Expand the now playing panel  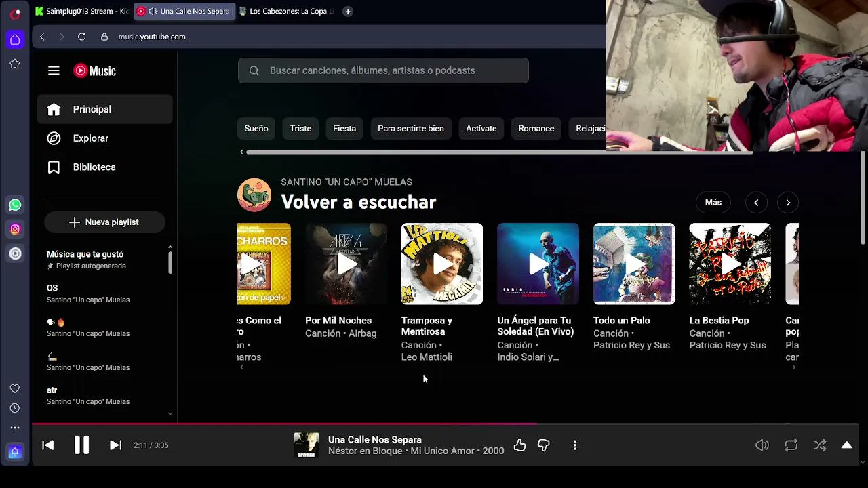(x=847, y=445)
